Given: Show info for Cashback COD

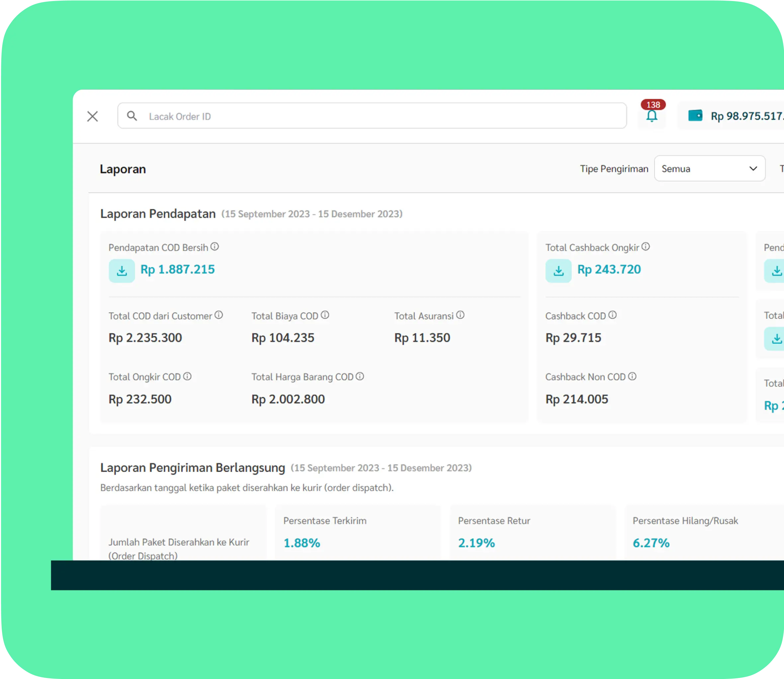Looking at the screenshot, I should (612, 315).
